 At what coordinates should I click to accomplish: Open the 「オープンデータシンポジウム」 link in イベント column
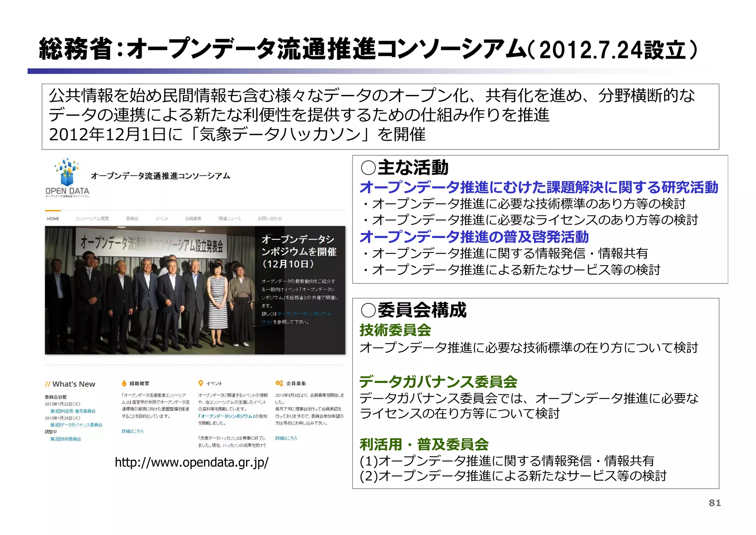coord(226,416)
